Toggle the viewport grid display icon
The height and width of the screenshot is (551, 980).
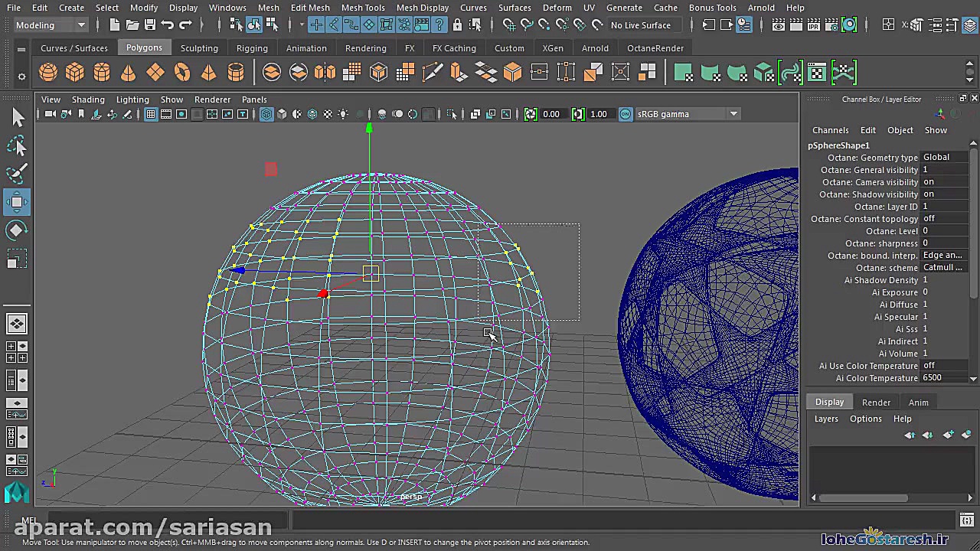[151, 114]
